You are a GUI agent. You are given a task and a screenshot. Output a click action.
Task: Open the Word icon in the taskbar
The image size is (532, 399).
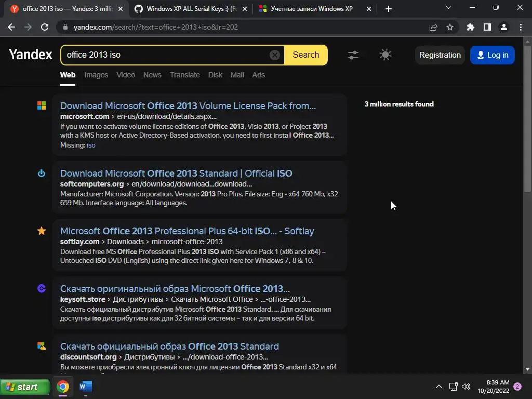(x=86, y=387)
